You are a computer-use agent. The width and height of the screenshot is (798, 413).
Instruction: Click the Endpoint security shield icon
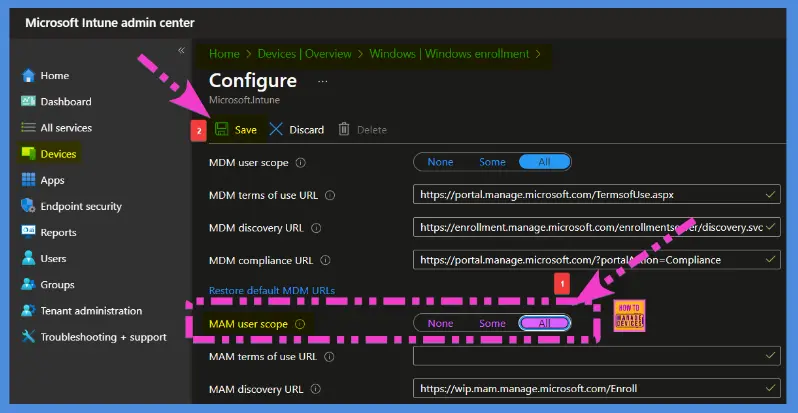pos(28,206)
